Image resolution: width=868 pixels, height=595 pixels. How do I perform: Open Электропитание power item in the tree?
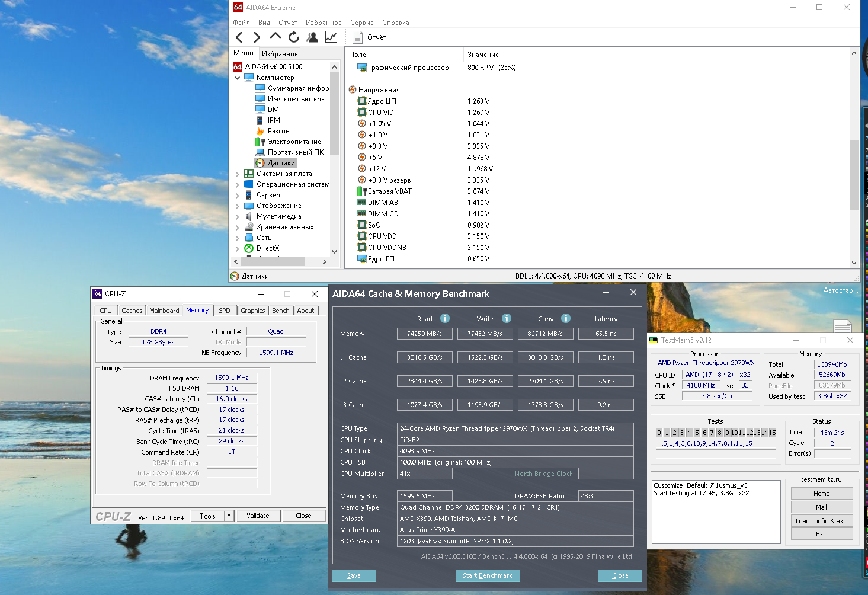coord(288,142)
